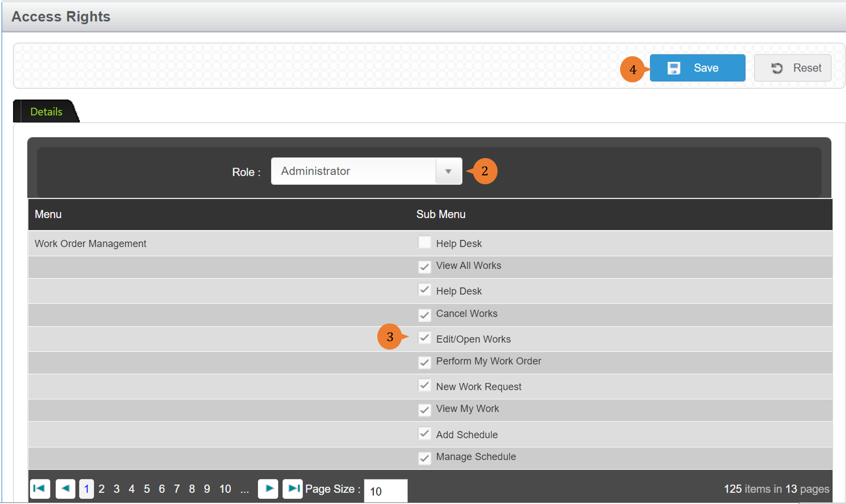Select page 8 in pager

[x=192, y=489]
